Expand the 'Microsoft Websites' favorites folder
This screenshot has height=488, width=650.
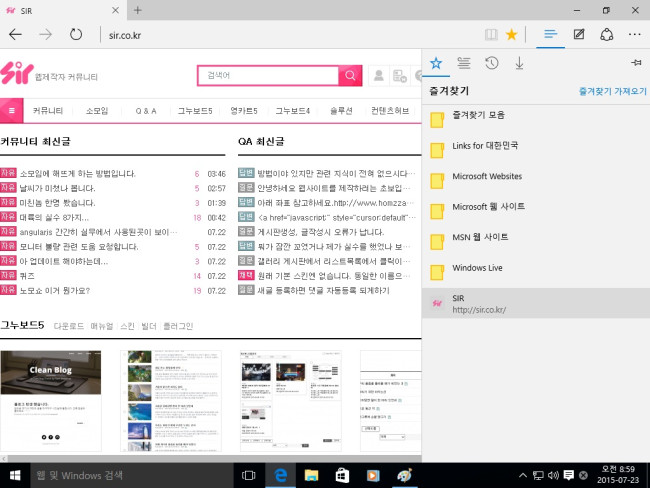tap(487, 176)
